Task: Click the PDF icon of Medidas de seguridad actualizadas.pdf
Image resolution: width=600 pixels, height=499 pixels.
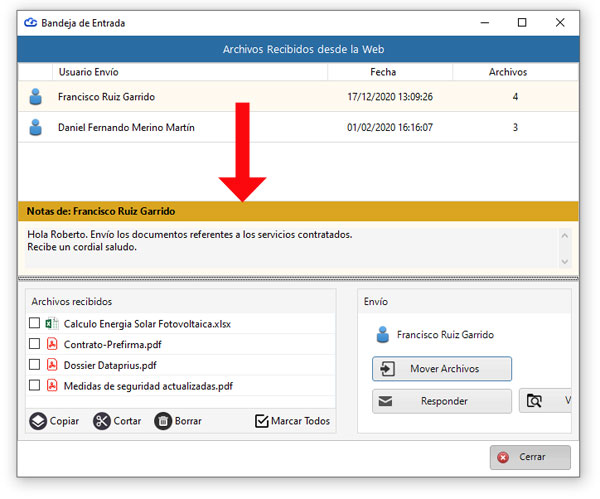Action: tap(52, 385)
